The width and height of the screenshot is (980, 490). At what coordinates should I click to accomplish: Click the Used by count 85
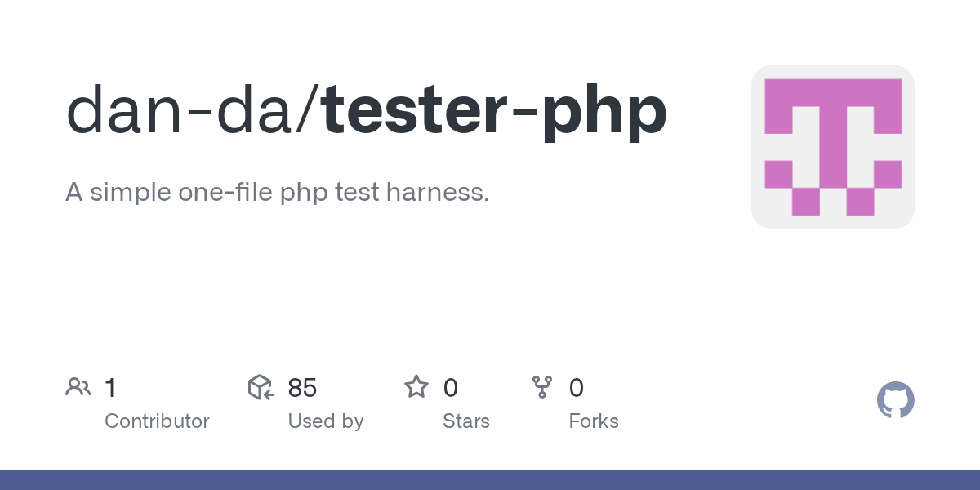tap(302, 388)
